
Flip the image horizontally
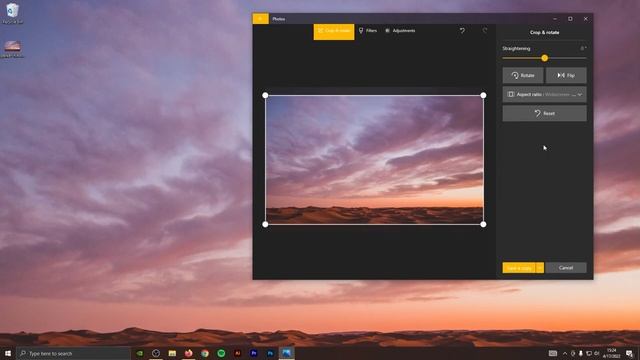pyautogui.click(x=566, y=75)
